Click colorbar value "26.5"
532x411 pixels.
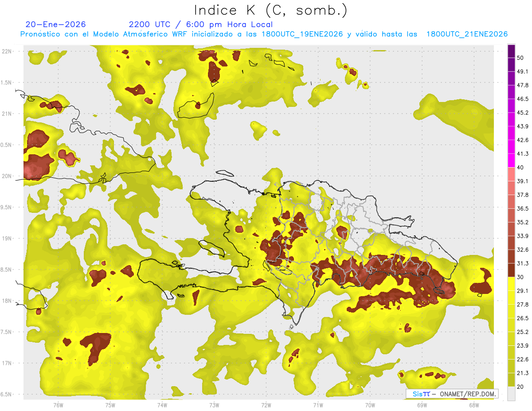click(x=523, y=318)
